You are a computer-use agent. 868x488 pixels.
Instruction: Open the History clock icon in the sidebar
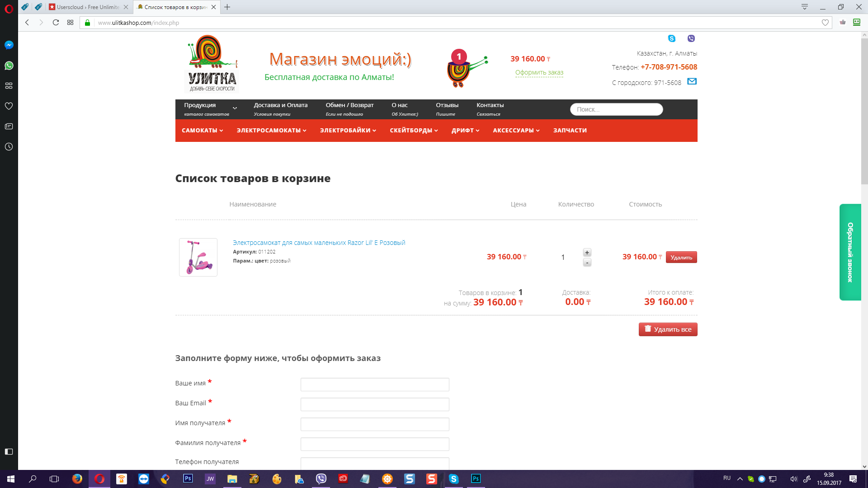9,147
